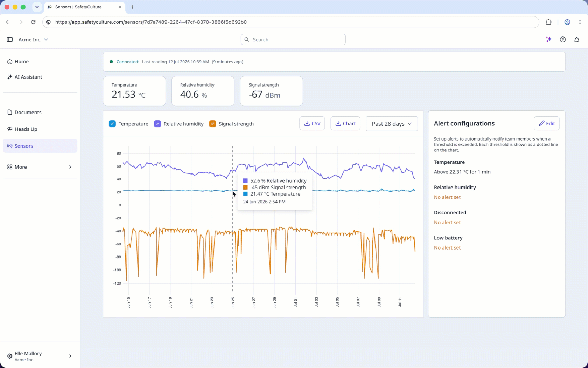Download sensor data as CSV
Viewport: 588px width, 368px height.
312,123
